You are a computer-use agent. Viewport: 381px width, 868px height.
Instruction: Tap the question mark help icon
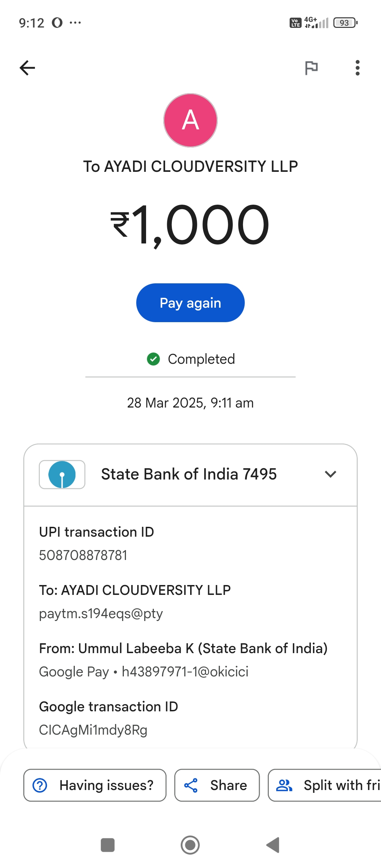(x=40, y=785)
